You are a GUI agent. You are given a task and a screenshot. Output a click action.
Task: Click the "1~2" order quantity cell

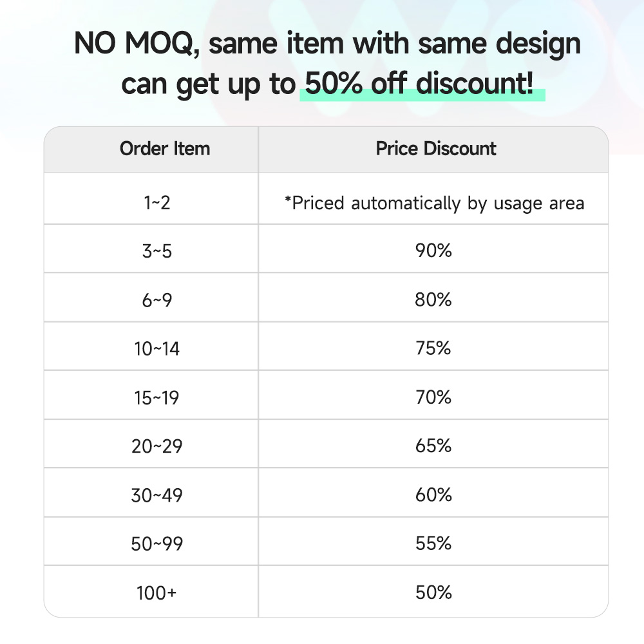[x=156, y=203]
